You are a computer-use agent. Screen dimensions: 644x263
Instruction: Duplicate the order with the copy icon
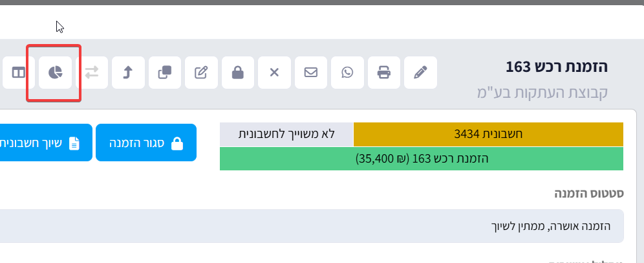click(x=165, y=73)
